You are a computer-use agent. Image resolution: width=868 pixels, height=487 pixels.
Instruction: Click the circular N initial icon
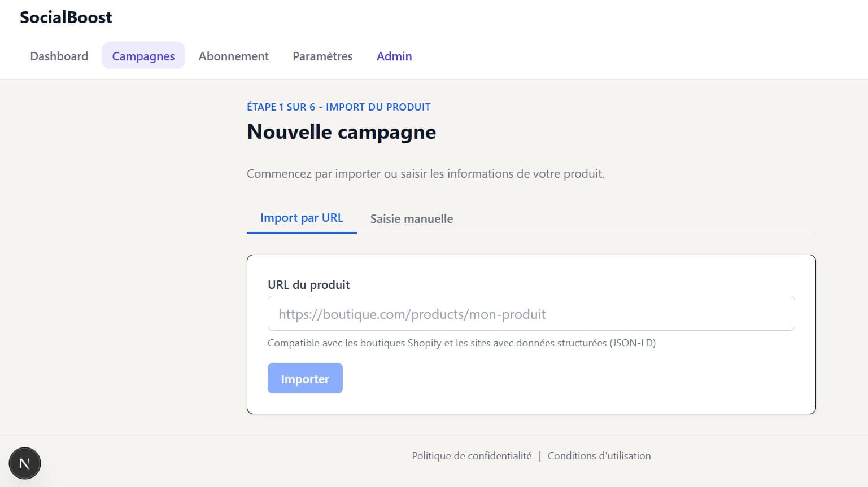tap(24, 463)
